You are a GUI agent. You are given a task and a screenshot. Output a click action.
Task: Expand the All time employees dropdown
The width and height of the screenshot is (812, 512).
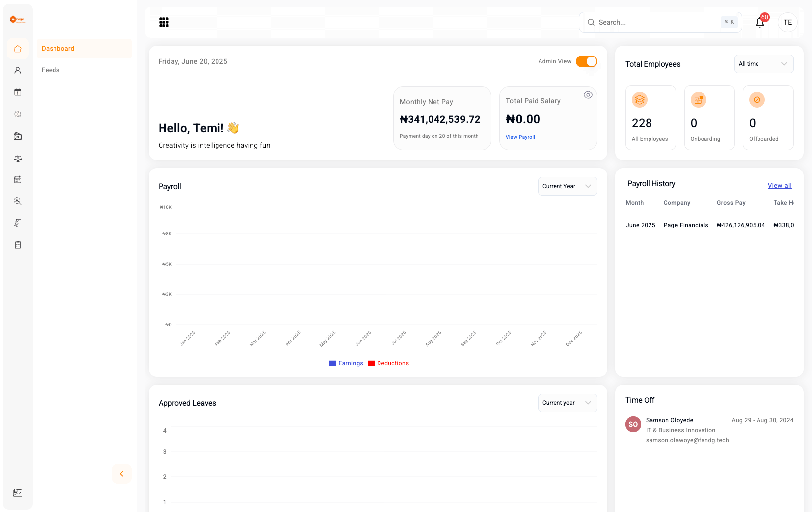pyautogui.click(x=763, y=64)
